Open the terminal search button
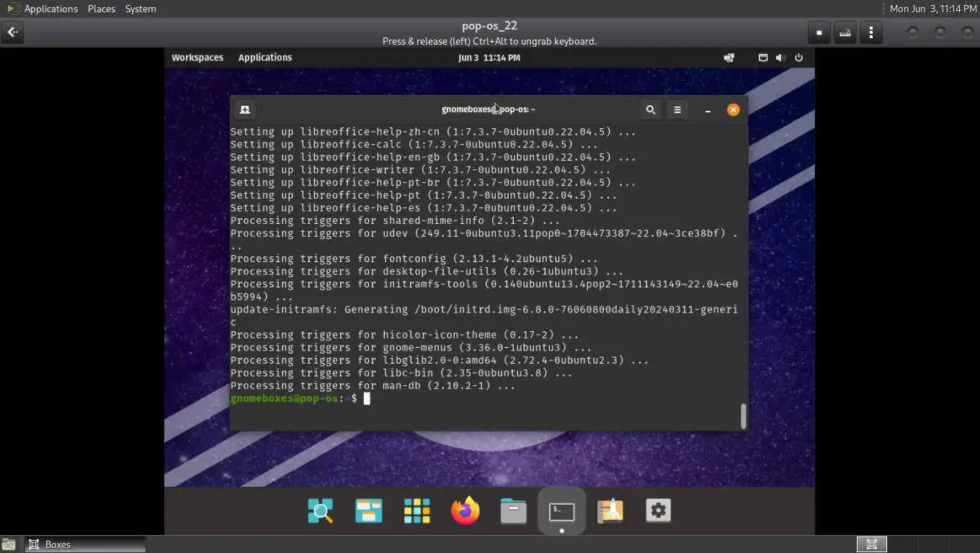Screen dimensions: 980x553 pos(651,109)
